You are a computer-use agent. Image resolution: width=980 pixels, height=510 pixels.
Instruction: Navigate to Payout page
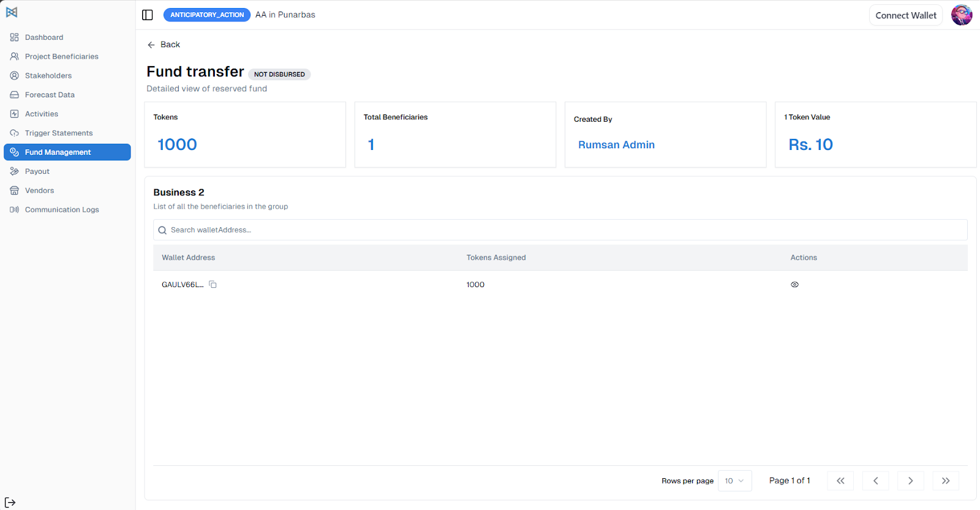(67, 171)
